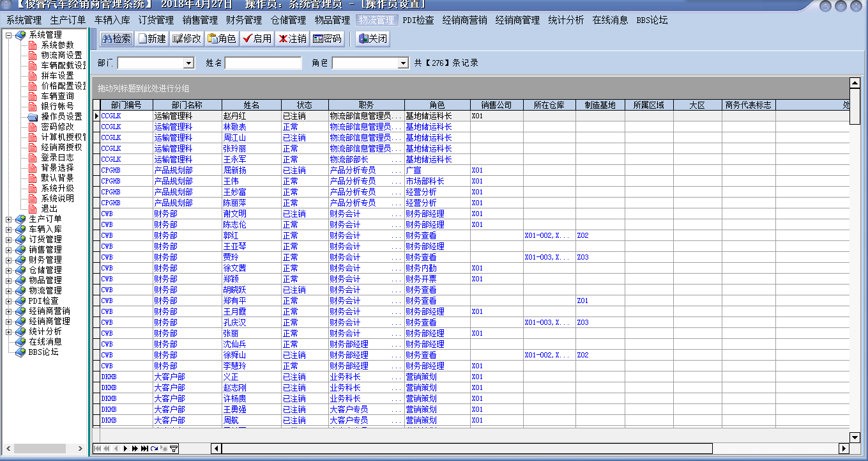Open 系统参数 in the tree
Image resolution: width=868 pixels, height=461 pixels.
[x=57, y=45]
